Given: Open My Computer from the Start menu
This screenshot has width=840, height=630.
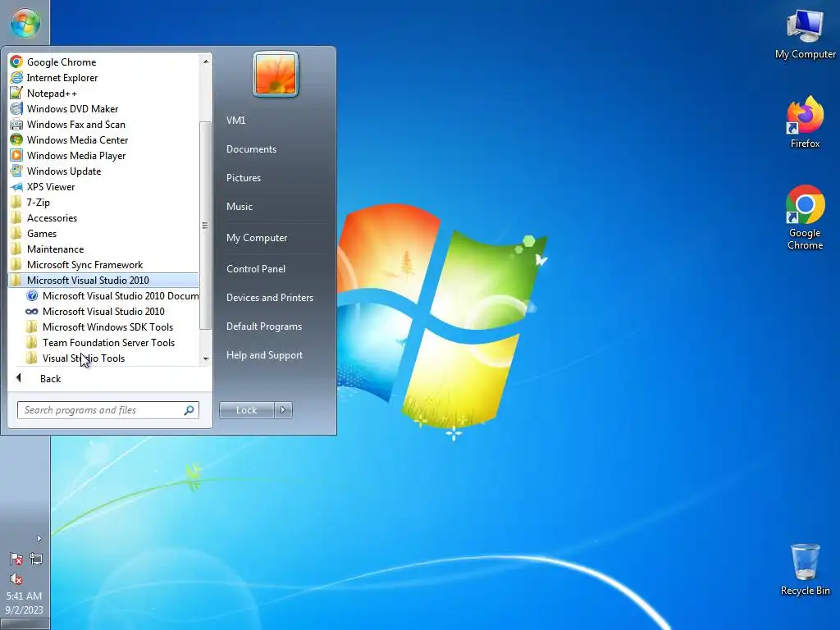Looking at the screenshot, I should [257, 238].
